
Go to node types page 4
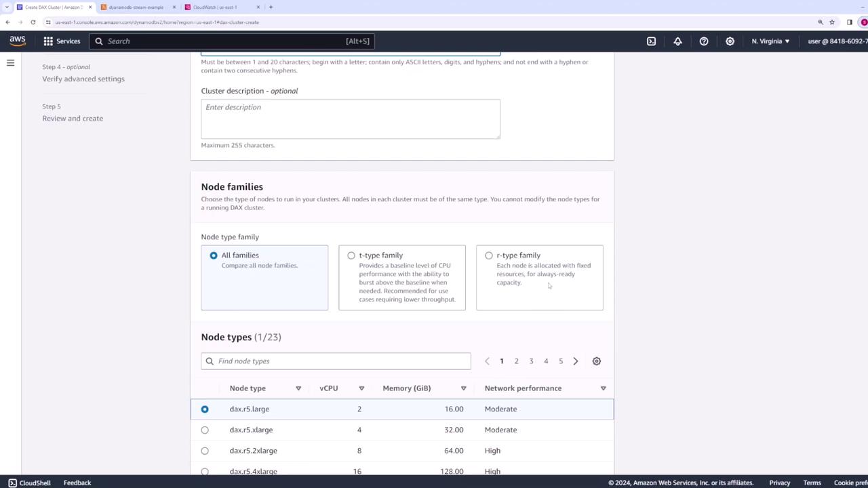tap(546, 361)
